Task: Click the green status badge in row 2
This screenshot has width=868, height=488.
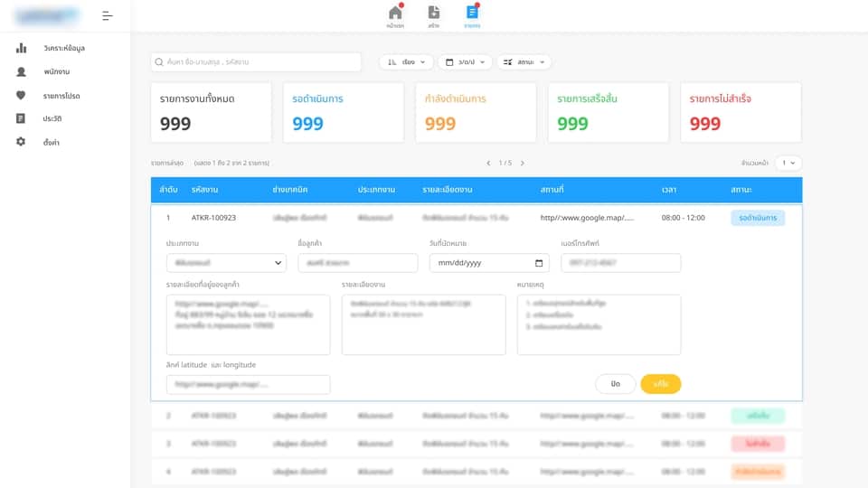Action: coord(758,416)
